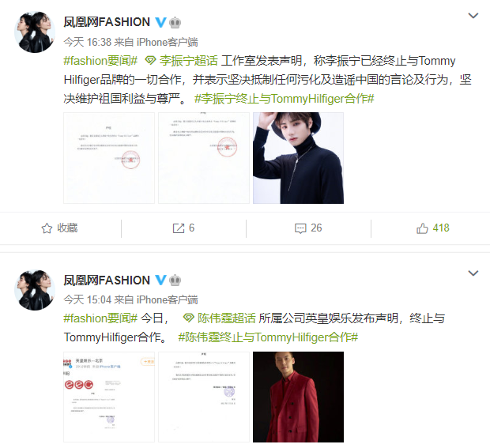Like the first post with thumbs-up icon
490x448 pixels.
click(x=422, y=228)
